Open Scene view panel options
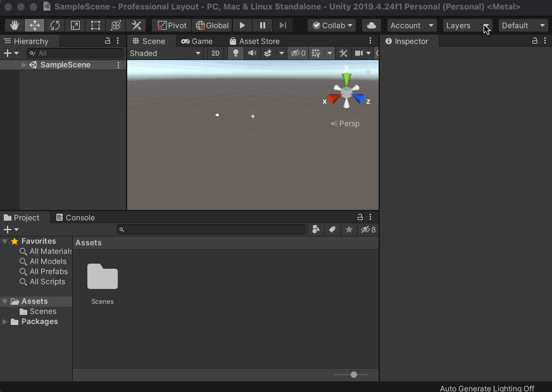Viewport: 552px width, 392px height. coord(370,41)
